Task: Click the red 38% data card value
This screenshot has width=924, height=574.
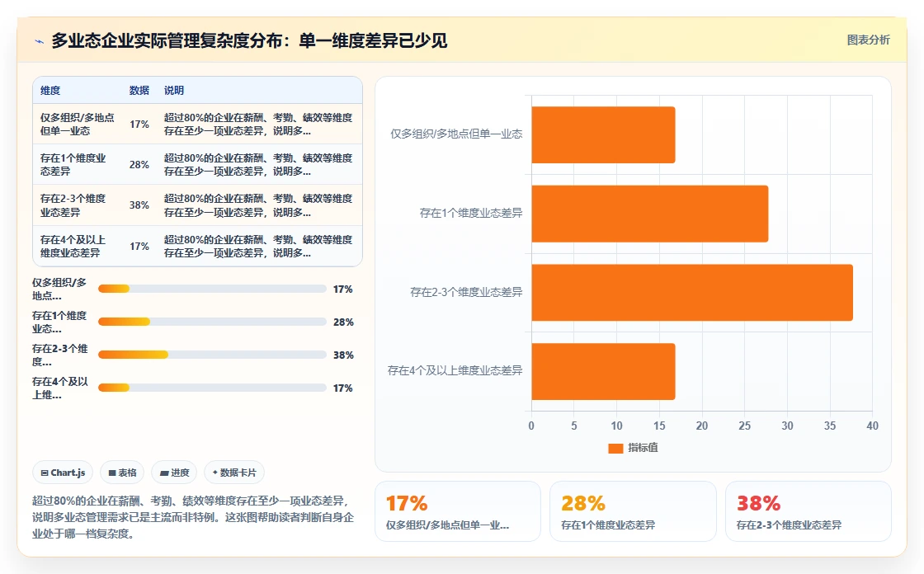Action: [x=758, y=503]
